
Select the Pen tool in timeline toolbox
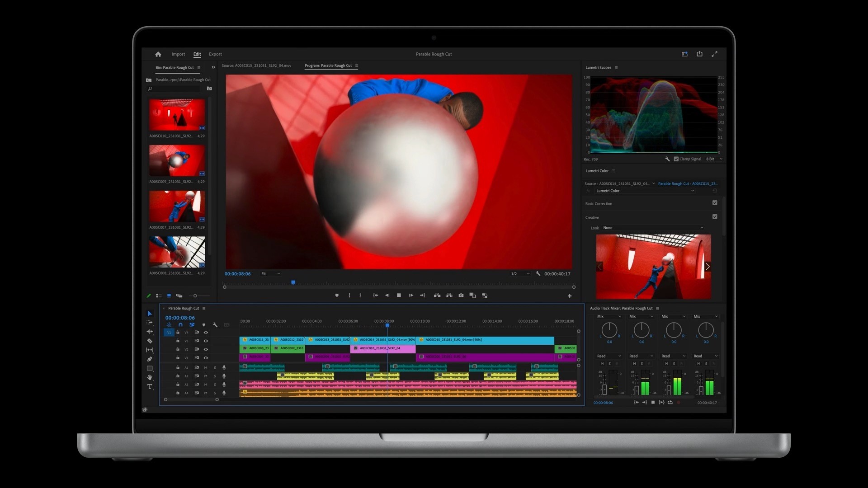pos(150,359)
